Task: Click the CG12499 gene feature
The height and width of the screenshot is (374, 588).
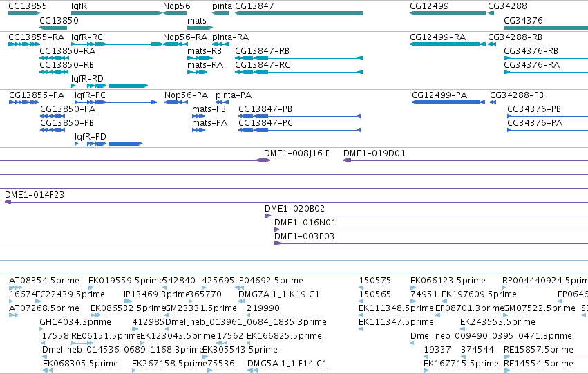Action: tap(448, 13)
